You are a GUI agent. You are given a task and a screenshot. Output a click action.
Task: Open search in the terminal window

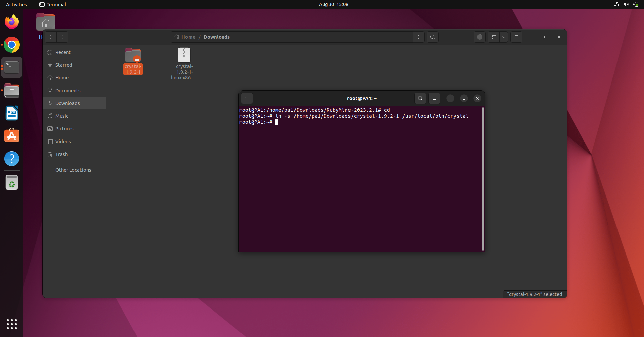coord(420,98)
